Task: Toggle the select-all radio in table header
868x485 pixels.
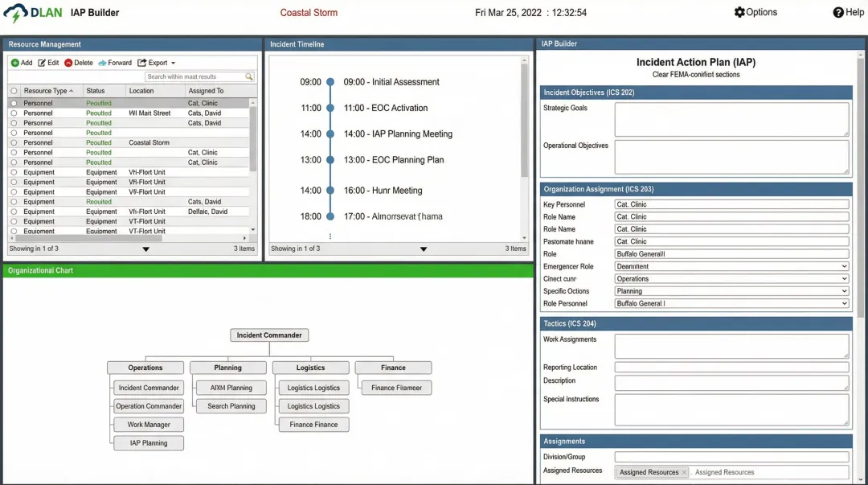Action: (14, 91)
